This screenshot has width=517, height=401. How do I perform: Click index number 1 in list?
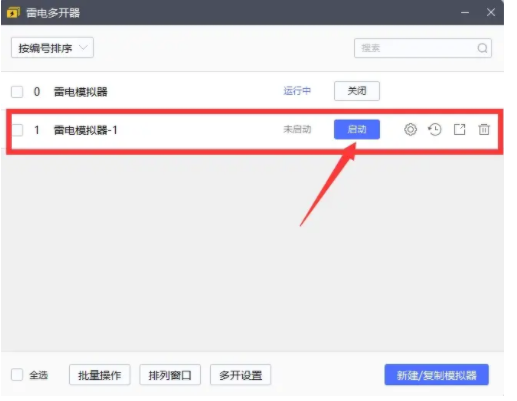[37, 130]
